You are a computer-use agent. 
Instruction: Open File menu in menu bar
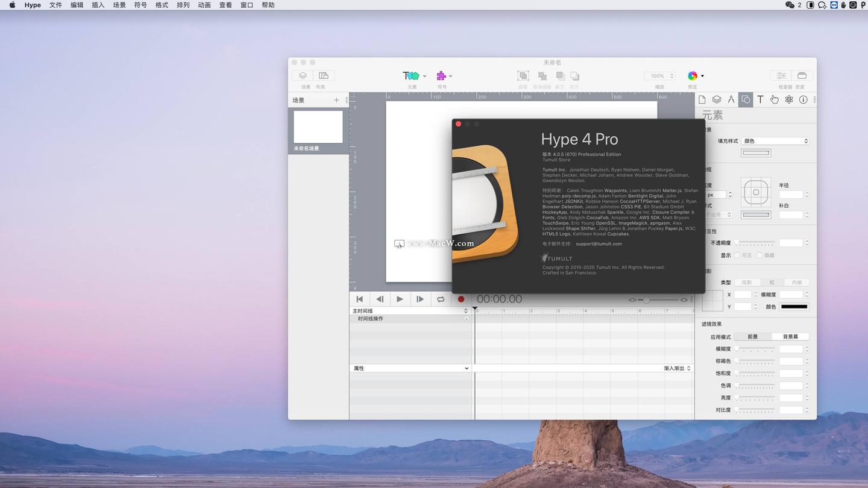pos(55,5)
